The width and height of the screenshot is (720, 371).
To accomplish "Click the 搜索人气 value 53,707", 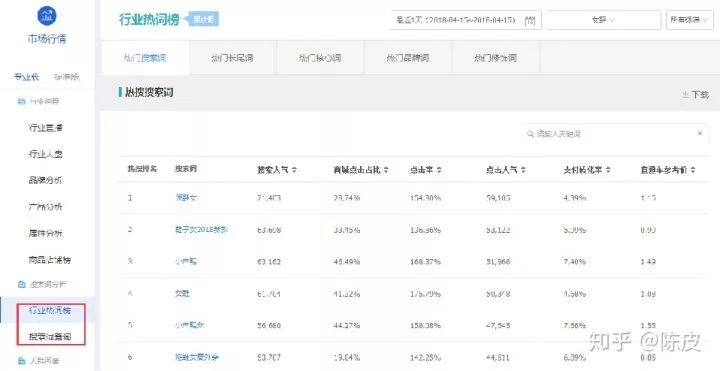I will point(269,357).
